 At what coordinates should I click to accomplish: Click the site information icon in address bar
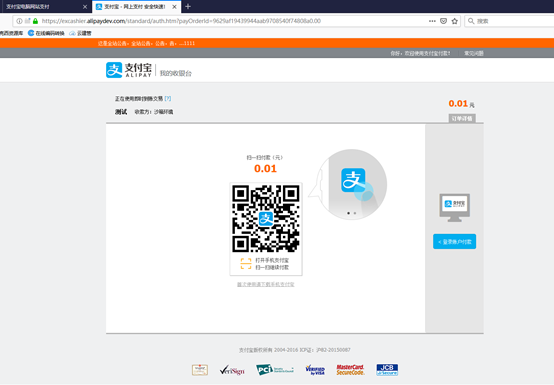[x=19, y=21]
